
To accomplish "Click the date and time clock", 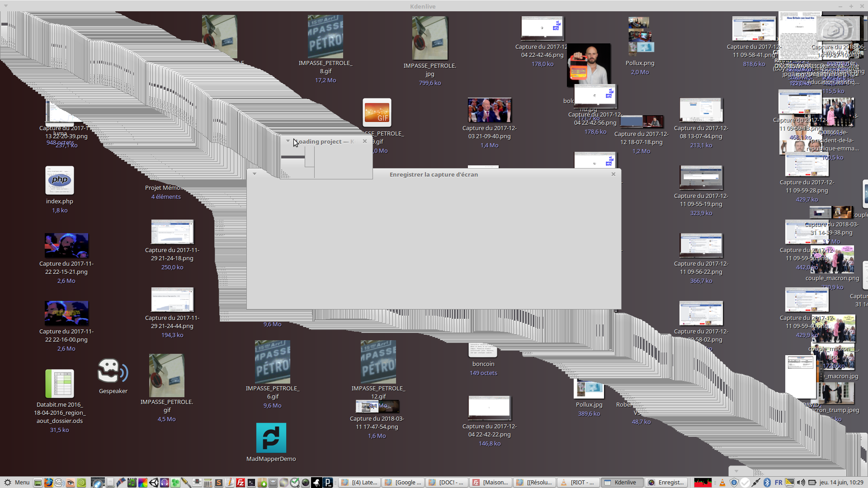I will click(841, 483).
